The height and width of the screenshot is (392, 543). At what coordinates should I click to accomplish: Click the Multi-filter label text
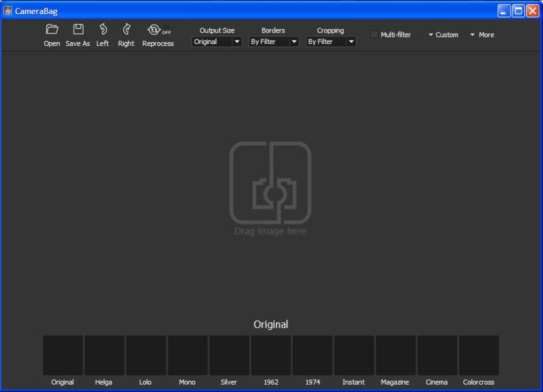395,35
